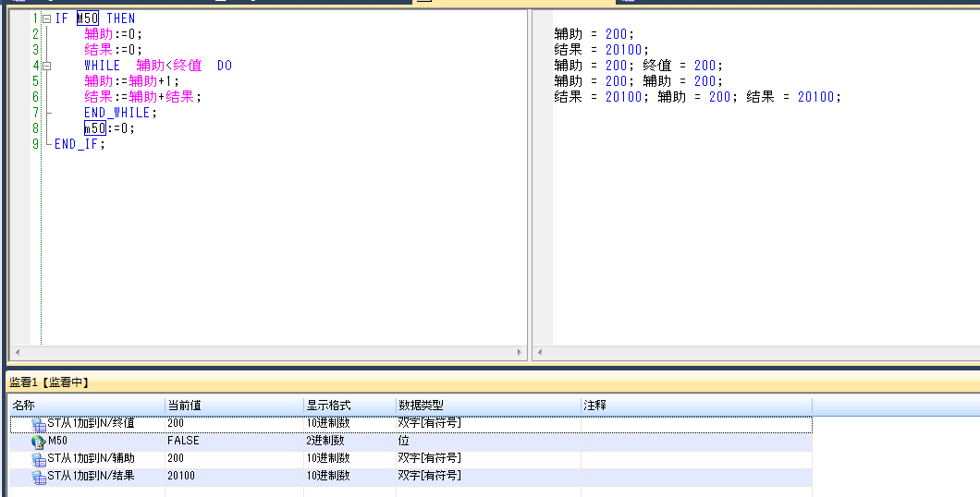Image resolution: width=980 pixels, height=497 pixels.
Task: Click the icon beside ST从1加到N/终值
Action: (x=39, y=424)
